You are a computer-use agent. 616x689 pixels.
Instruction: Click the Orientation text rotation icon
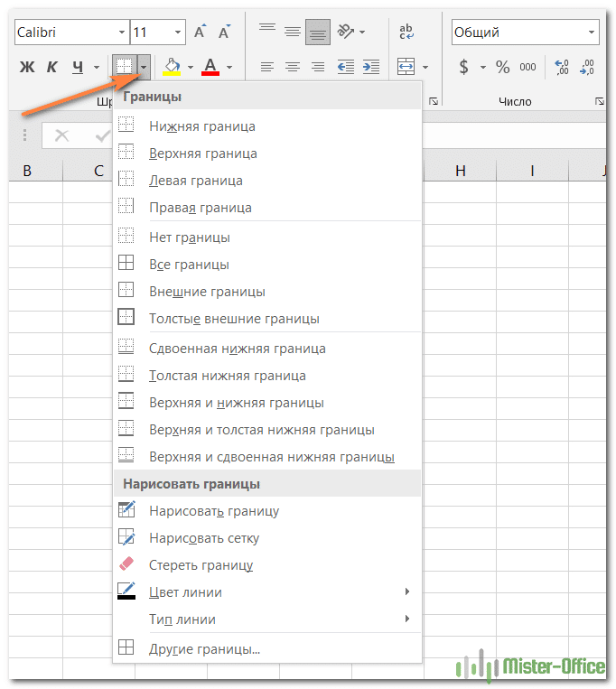346,33
